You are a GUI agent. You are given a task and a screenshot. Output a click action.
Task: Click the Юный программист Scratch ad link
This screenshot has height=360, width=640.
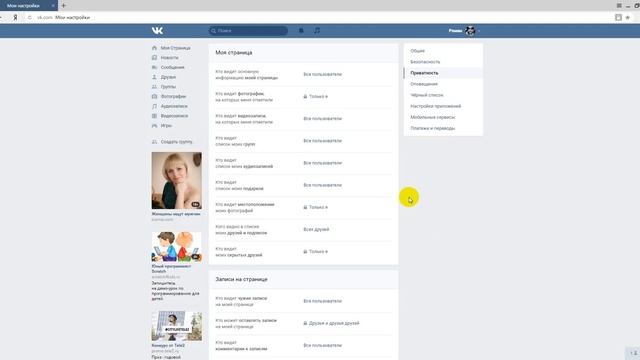[171, 269]
